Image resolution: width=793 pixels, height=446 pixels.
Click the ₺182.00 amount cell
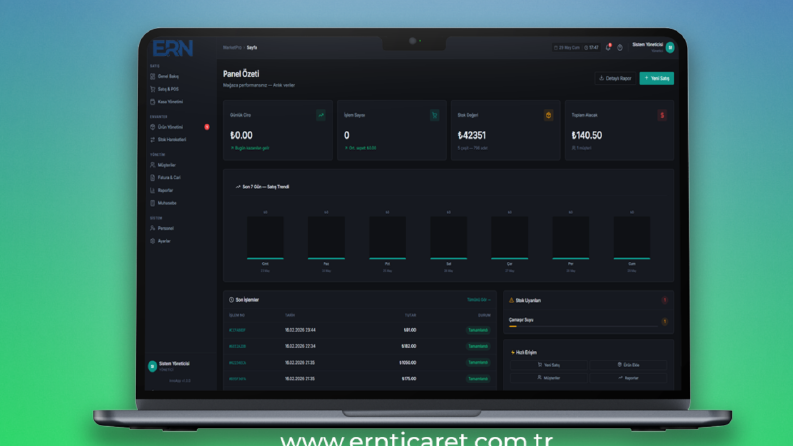coord(409,346)
